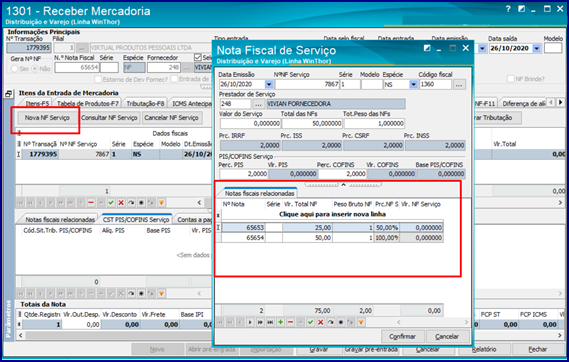Image resolution: width=569 pixels, height=362 pixels.
Task: Refresh the Dados fiscais grid
Action: click(131, 202)
